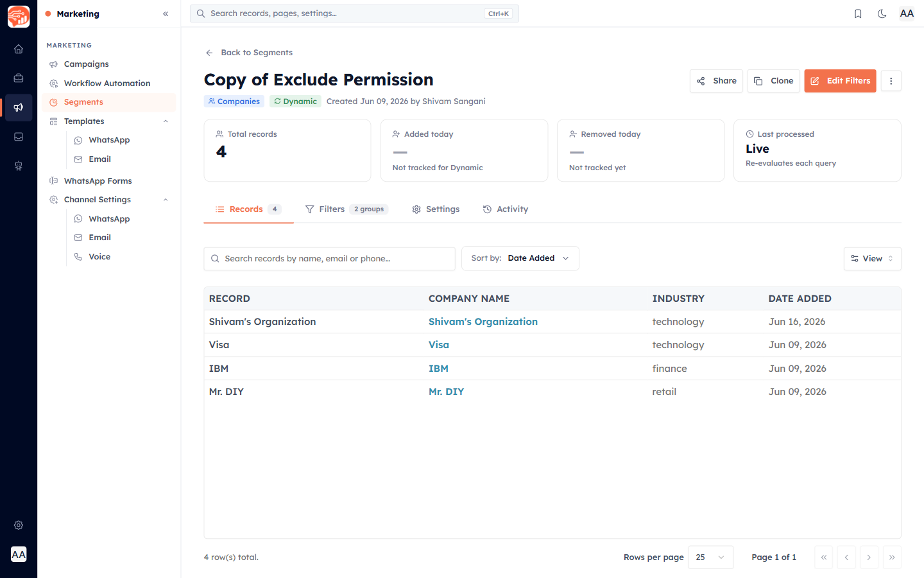
Task: Collapse the sidebar with double chevron
Action: click(x=166, y=13)
